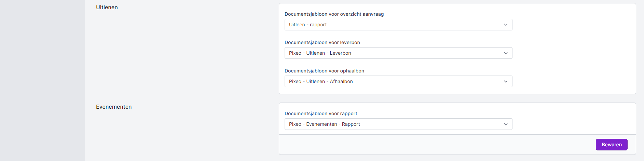Click chevron arrow of the ophaalbon dropdown
The width and height of the screenshot is (644, 161).
click(x=506, y=81)
